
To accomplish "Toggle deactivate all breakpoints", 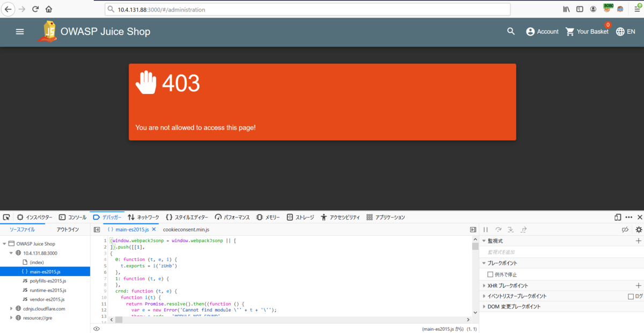I will click(x=625, y=229).
